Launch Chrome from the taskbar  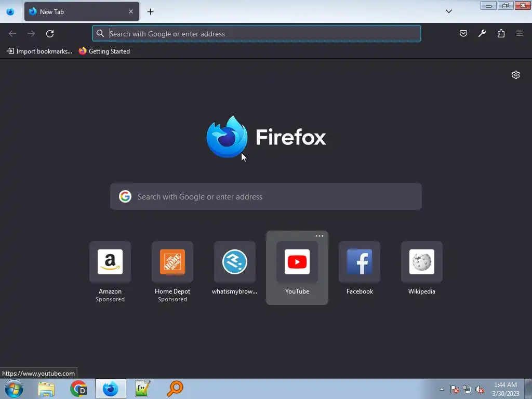coord(78,389)
